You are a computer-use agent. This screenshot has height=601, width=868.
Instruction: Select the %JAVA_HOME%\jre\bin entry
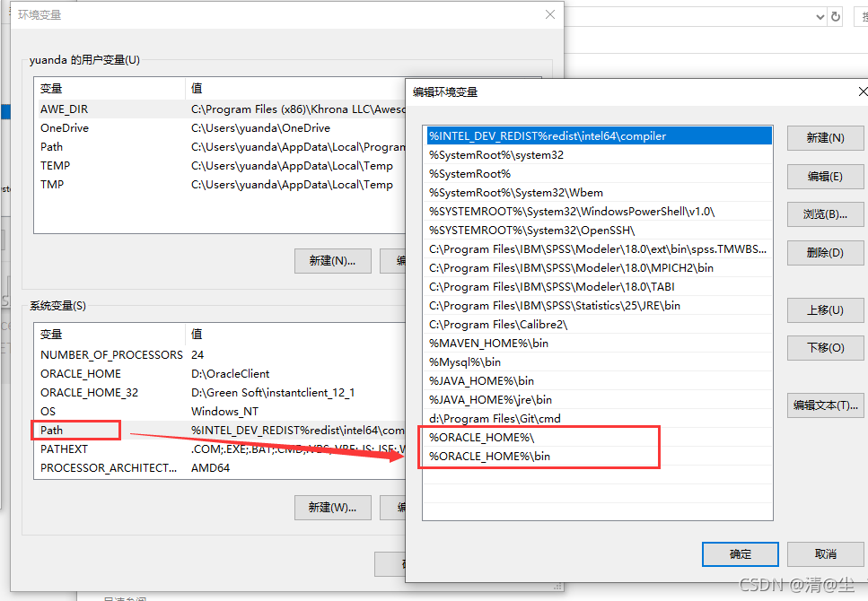pyautogui.click(x=600, y=399)
